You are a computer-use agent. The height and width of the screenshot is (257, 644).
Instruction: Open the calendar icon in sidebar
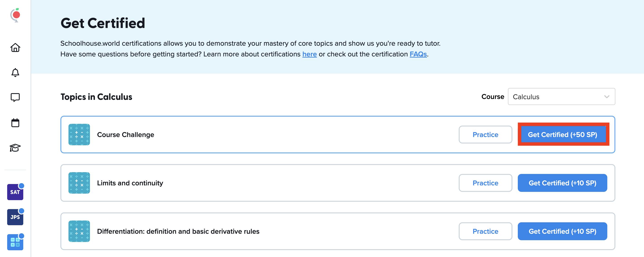click(15, 123)
